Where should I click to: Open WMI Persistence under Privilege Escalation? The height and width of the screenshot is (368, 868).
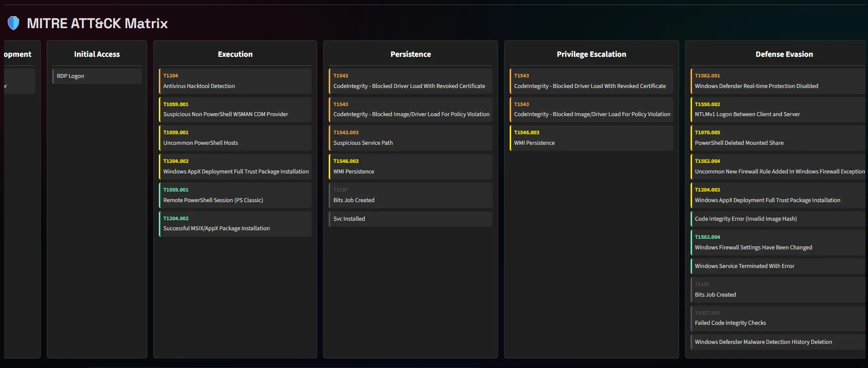pyautogui.click(x=591, y=138)
